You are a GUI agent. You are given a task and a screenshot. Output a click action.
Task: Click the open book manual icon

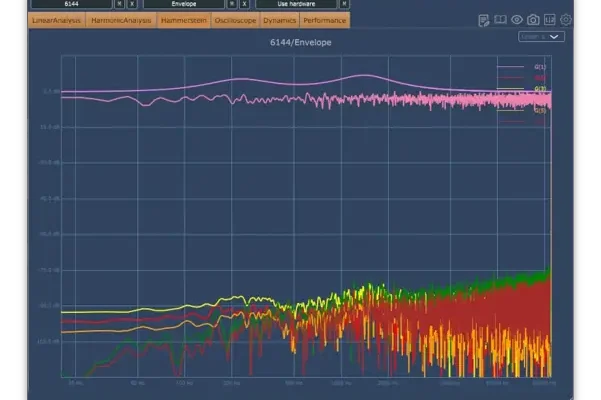coord(500,20)
